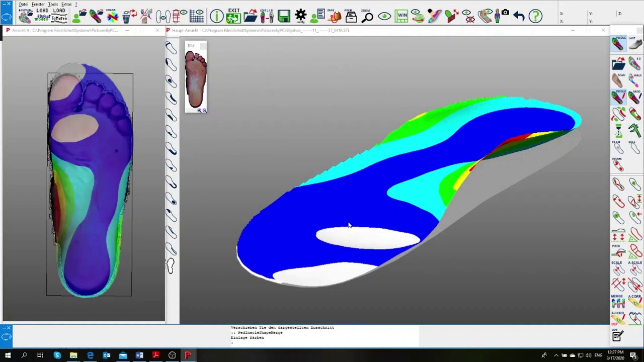644x362 pixels.
Task: Click the command log text area
Action: tap(325, 335)
